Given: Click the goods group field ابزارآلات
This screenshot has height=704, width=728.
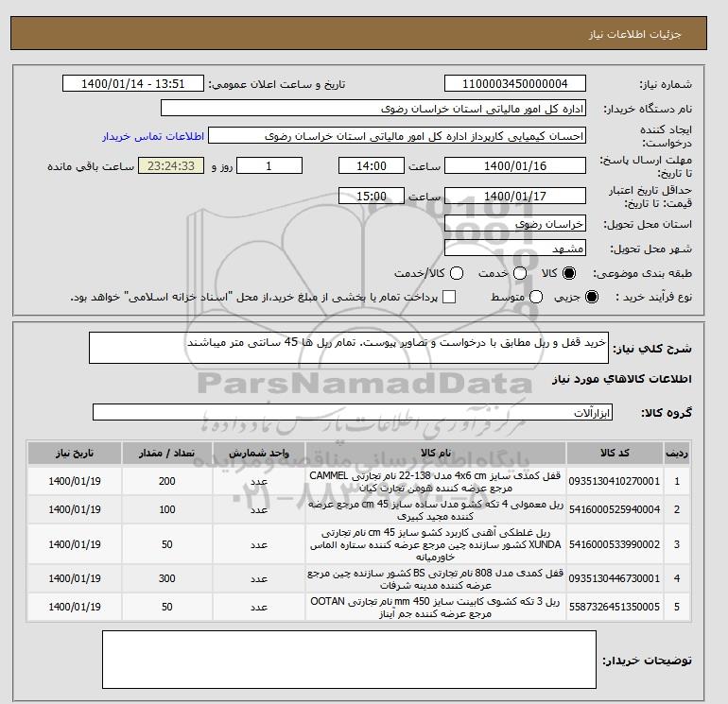Looking at the screenshot, I should (353, 412).
